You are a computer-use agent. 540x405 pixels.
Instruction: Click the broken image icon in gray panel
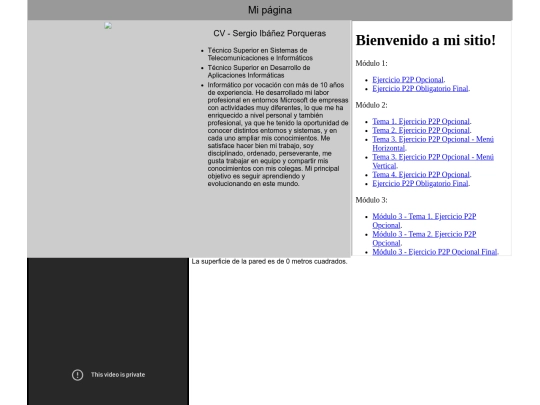[108, 26]
